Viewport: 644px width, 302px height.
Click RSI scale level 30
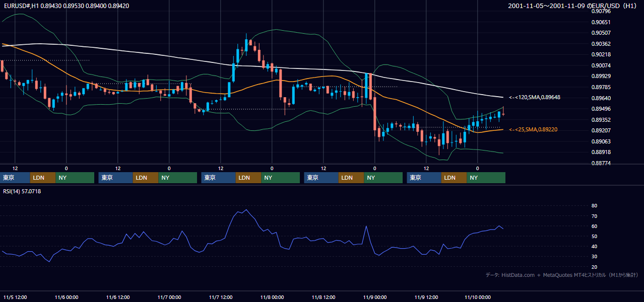tap(594, 257)
